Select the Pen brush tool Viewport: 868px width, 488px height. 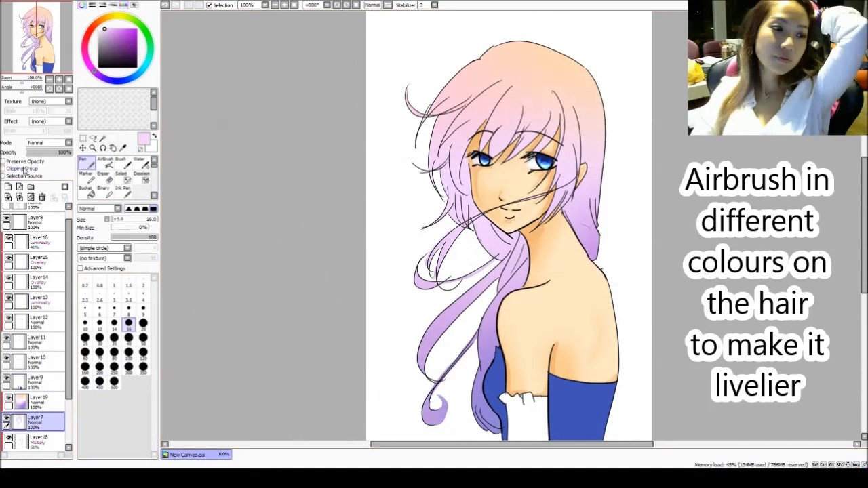(x=87, y=163)
